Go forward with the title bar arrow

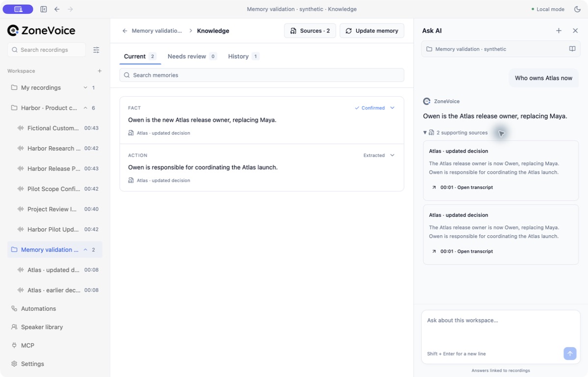click(70, 9)
